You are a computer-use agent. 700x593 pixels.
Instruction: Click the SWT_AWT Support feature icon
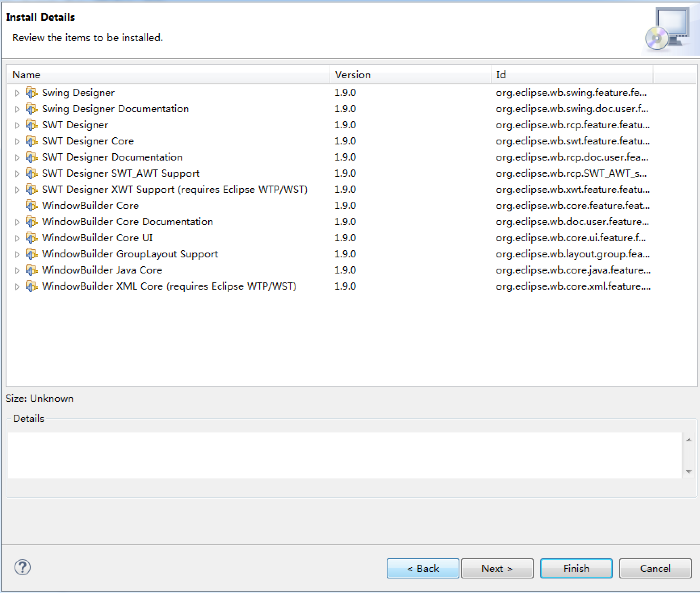point(31,173)
